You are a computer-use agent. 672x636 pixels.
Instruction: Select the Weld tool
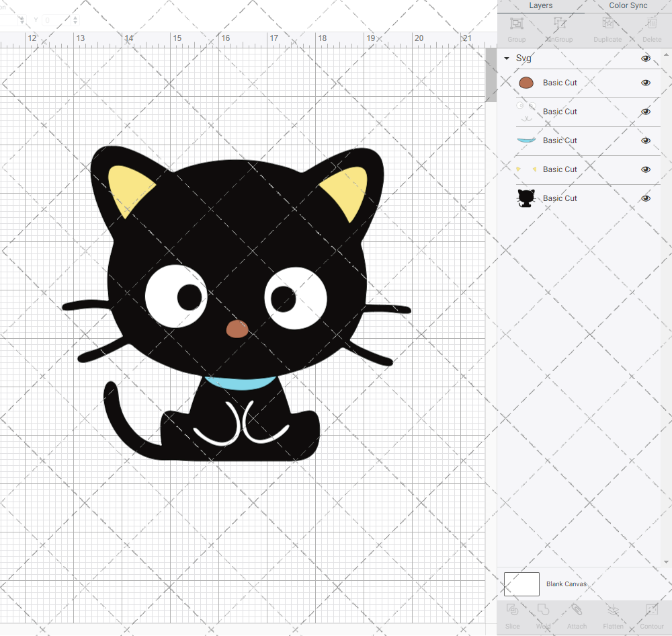tap(543, 610)
